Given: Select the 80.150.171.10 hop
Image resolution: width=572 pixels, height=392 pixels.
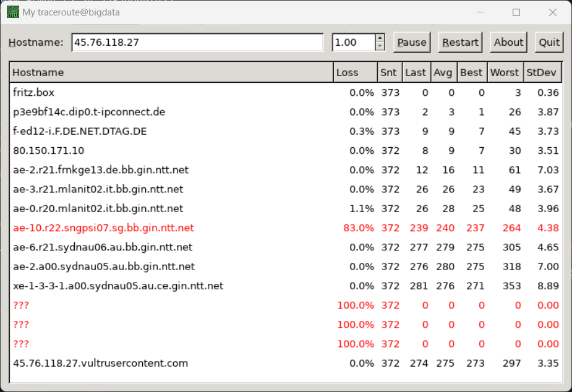Looking at the screenshot, I should pyautogui.click(x=286, y=151).
